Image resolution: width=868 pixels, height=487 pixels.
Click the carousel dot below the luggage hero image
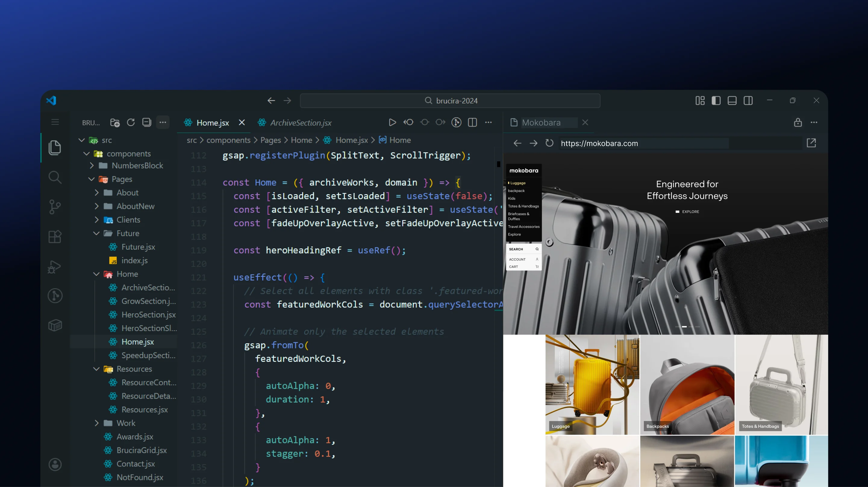(x=685, y=327)
